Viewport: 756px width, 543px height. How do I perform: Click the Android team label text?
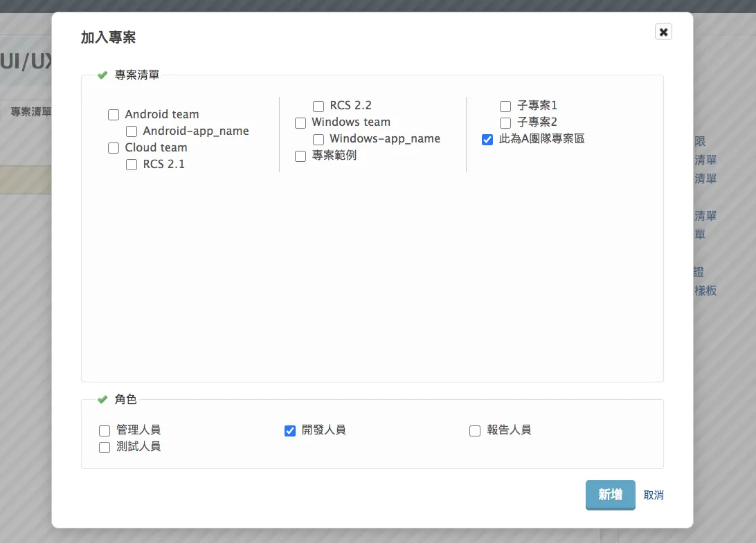[162, 114]
